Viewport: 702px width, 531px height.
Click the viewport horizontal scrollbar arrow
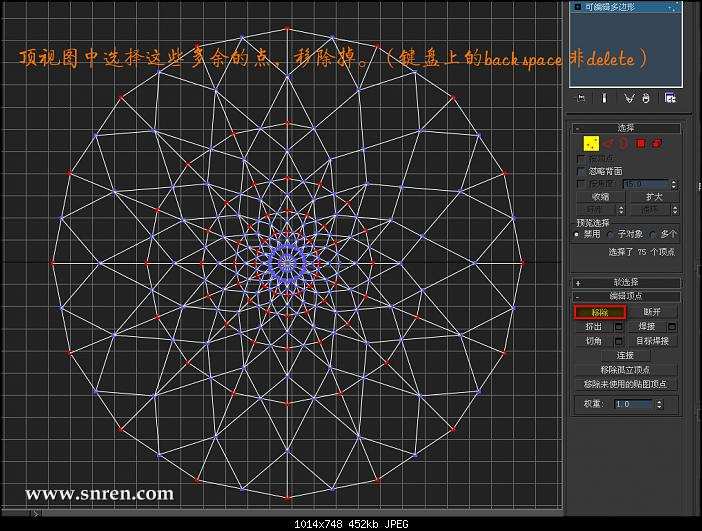tap(35, 514)
